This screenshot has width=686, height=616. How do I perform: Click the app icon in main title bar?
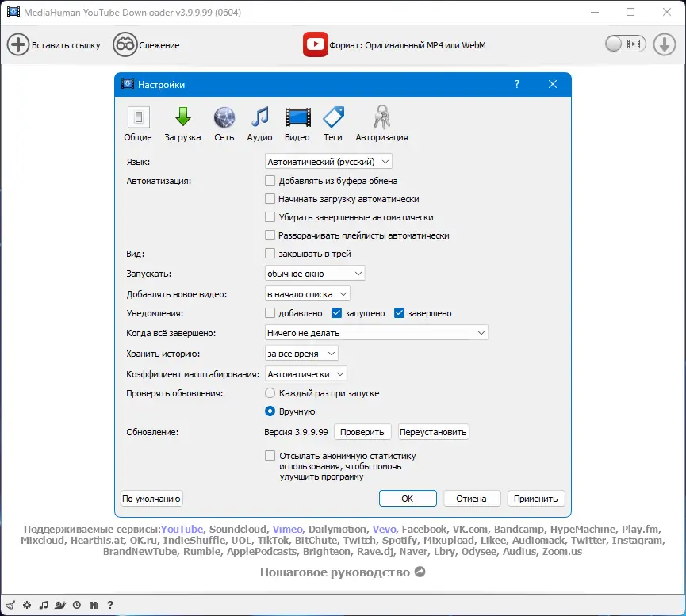[x=13, y=12]
